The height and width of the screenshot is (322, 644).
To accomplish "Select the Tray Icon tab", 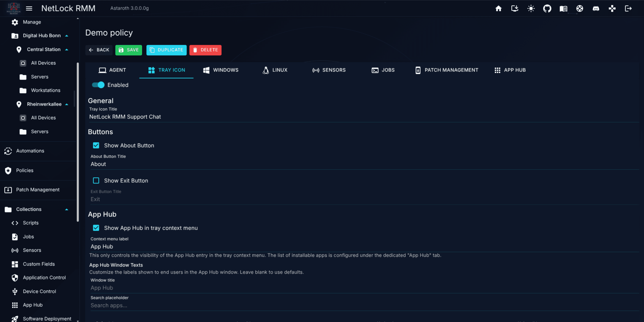I will pyautogui.click(x=166, y=70).
